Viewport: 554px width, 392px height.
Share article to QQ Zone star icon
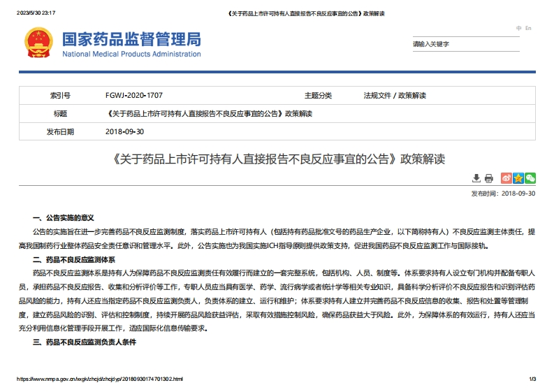[518, 178]
